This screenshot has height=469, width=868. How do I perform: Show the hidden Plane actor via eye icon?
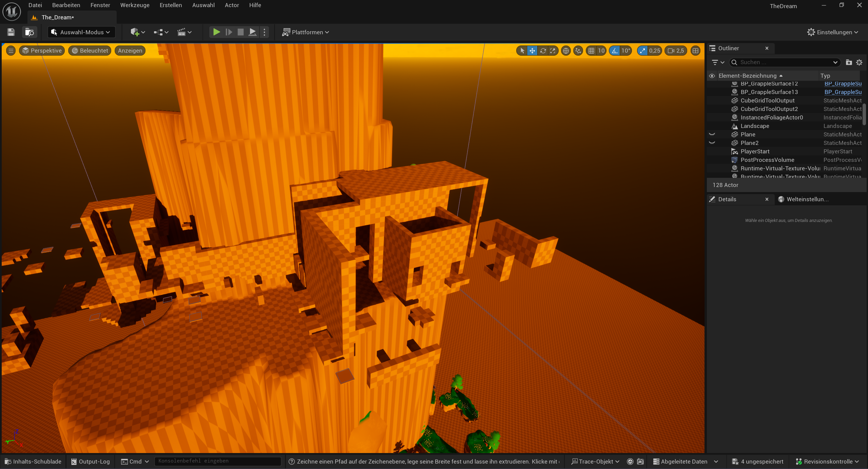click(x=712, y=134)
